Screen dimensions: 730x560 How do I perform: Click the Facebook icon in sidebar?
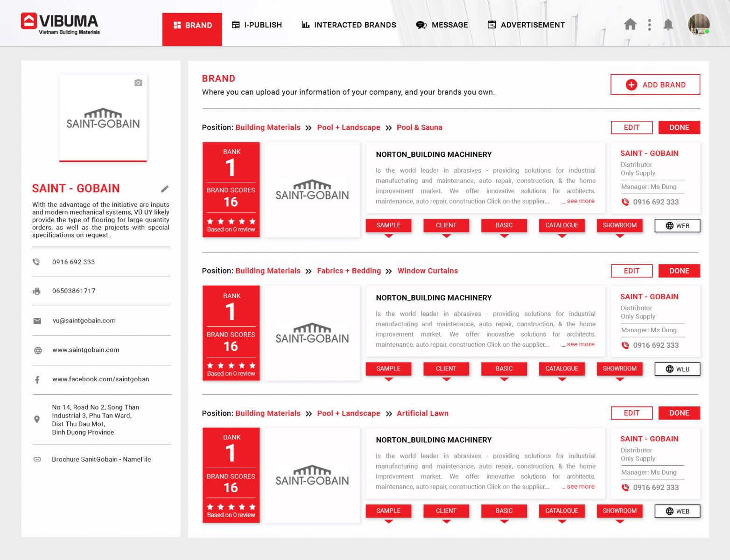click(37, 379)
